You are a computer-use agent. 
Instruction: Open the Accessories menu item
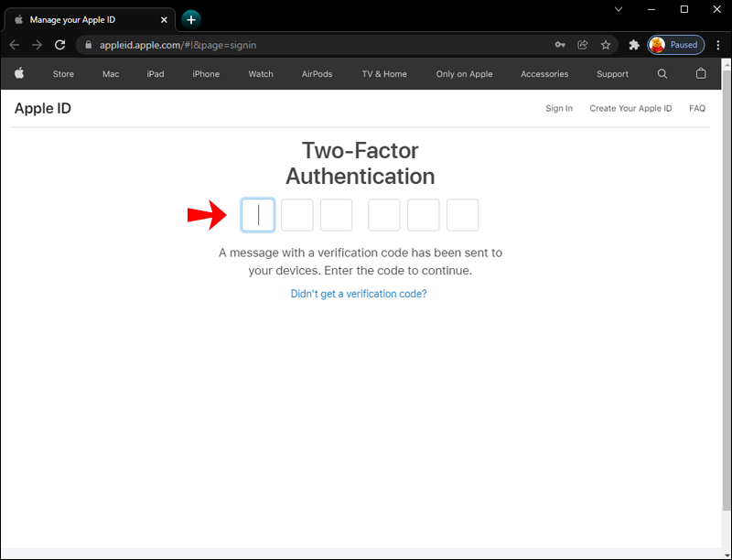tap(544, 74)
